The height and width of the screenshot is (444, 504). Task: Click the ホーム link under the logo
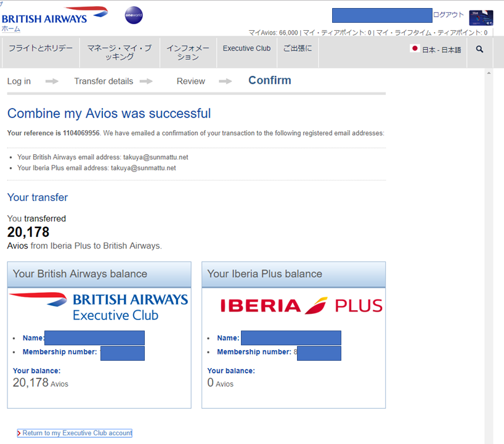(10, 29)
